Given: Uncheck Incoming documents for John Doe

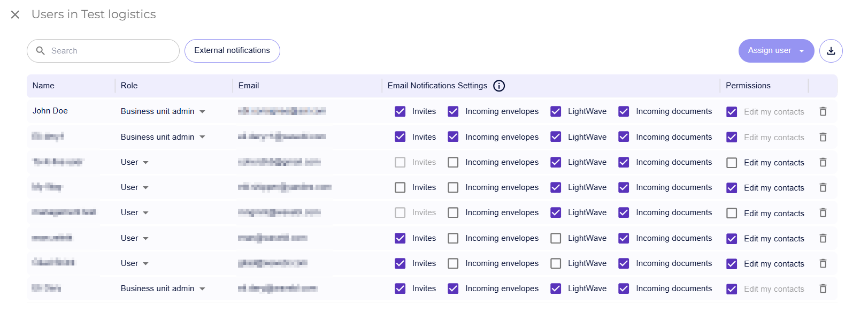Looking at the screenshot, I should (x=624, y=111).
